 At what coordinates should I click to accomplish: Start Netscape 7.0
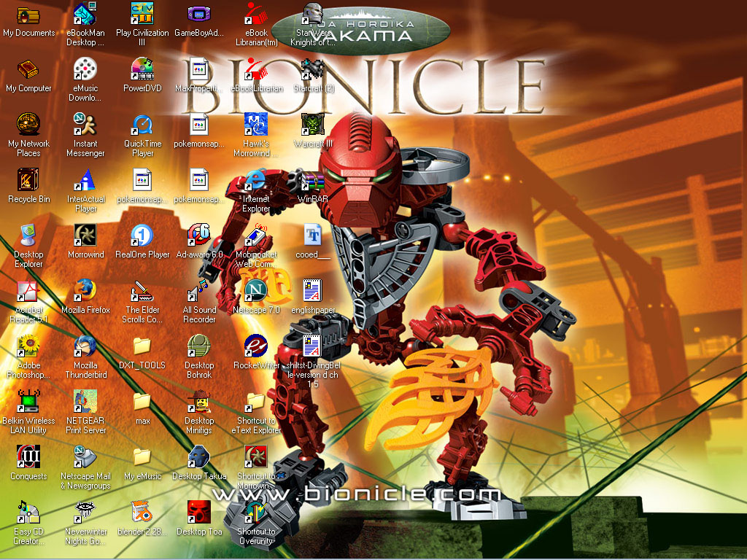point(255,290)
